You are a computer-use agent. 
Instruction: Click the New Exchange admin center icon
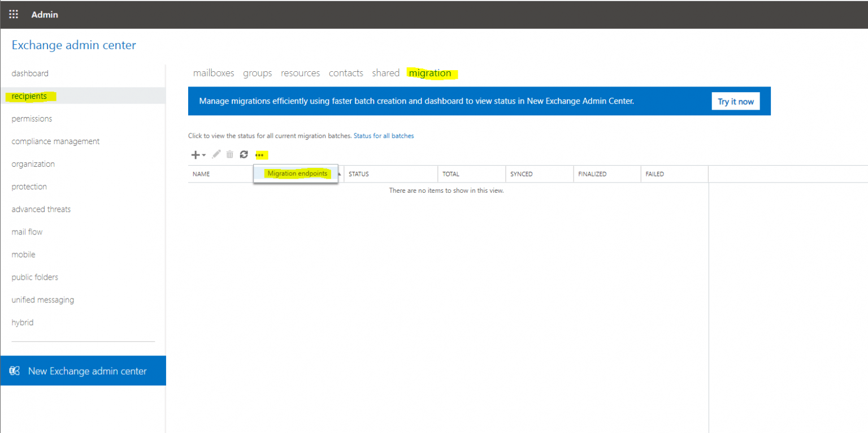coord(15,370)
